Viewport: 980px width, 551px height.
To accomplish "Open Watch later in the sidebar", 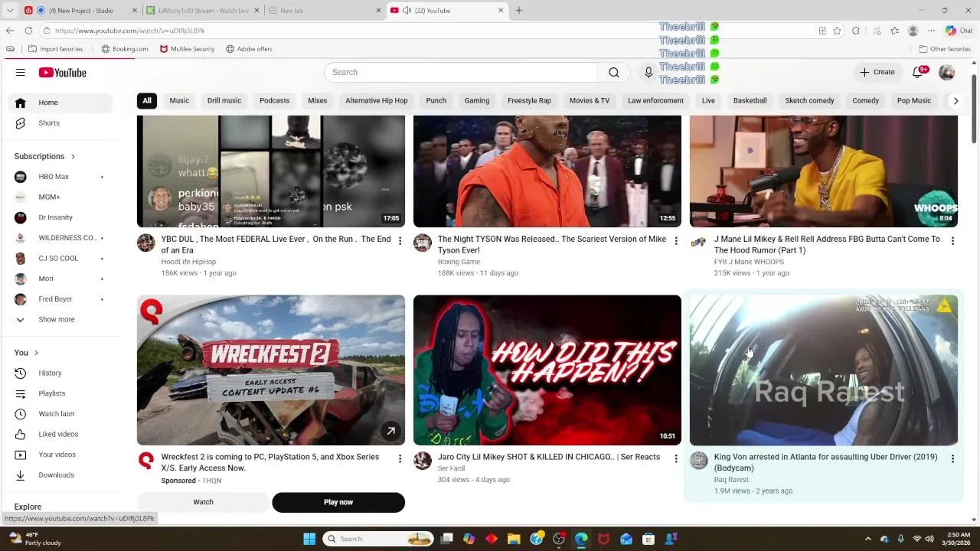I will tap(57, 414).
